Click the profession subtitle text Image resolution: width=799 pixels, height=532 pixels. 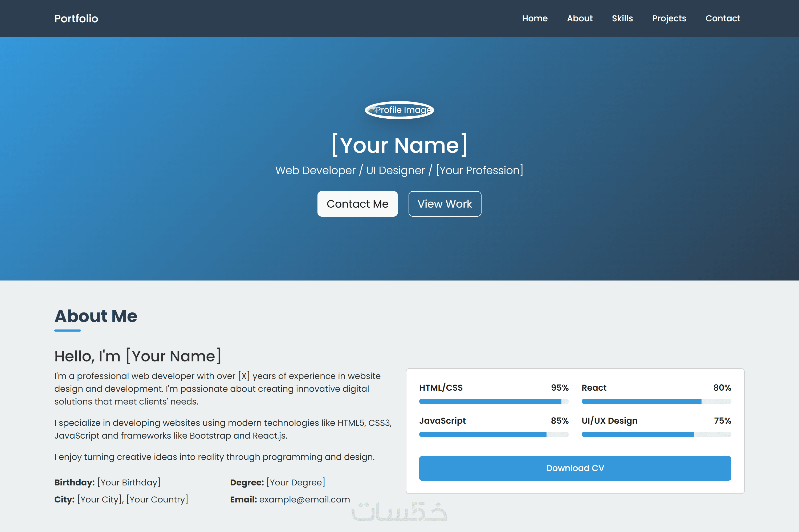(399, 170)
